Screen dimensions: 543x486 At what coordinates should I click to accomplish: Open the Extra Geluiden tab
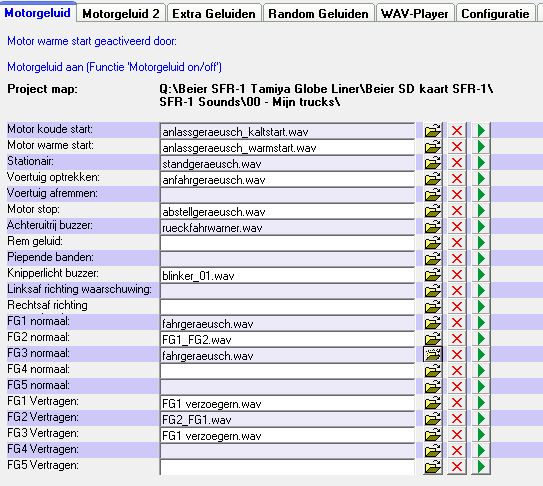click(214, 14)
